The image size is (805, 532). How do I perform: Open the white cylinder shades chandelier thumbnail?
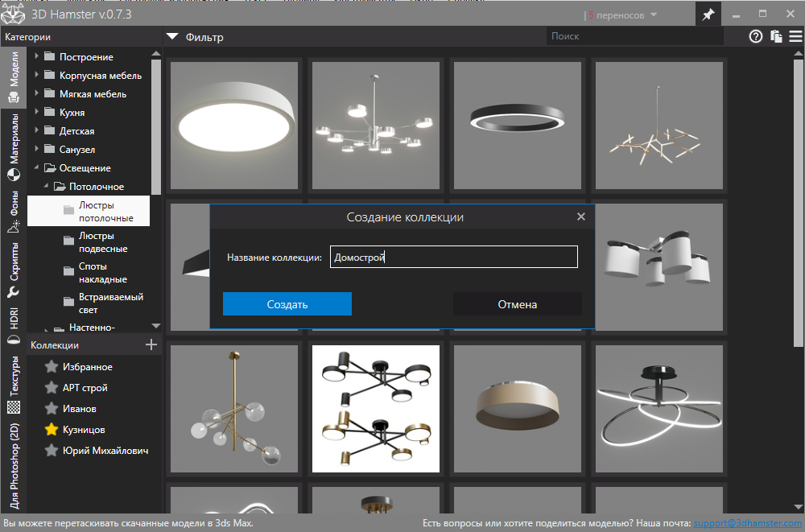pyautogui.click(x=659, y=267)
